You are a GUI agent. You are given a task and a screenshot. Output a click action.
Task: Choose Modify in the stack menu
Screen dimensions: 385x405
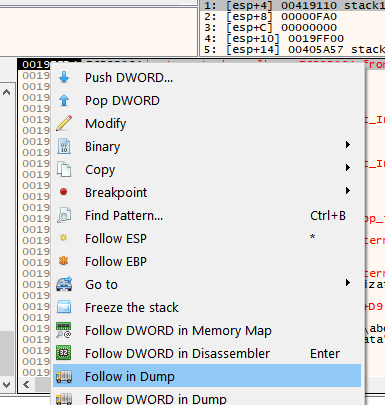(x=207, y=123)
